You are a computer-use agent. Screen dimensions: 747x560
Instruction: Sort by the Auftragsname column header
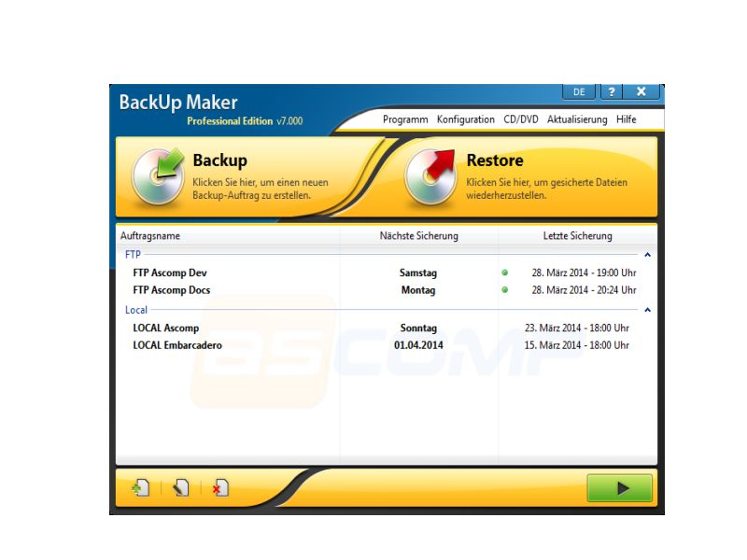click(150, 236)
